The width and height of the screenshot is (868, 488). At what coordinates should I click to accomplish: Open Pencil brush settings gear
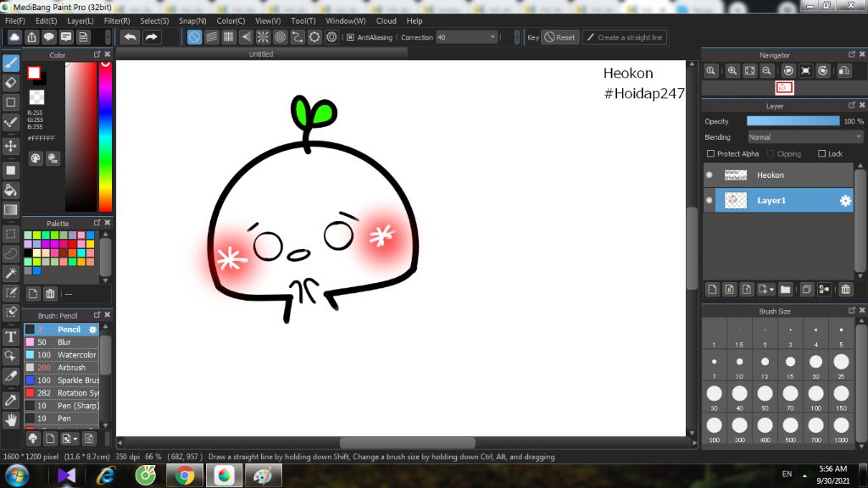pos(92,330)
